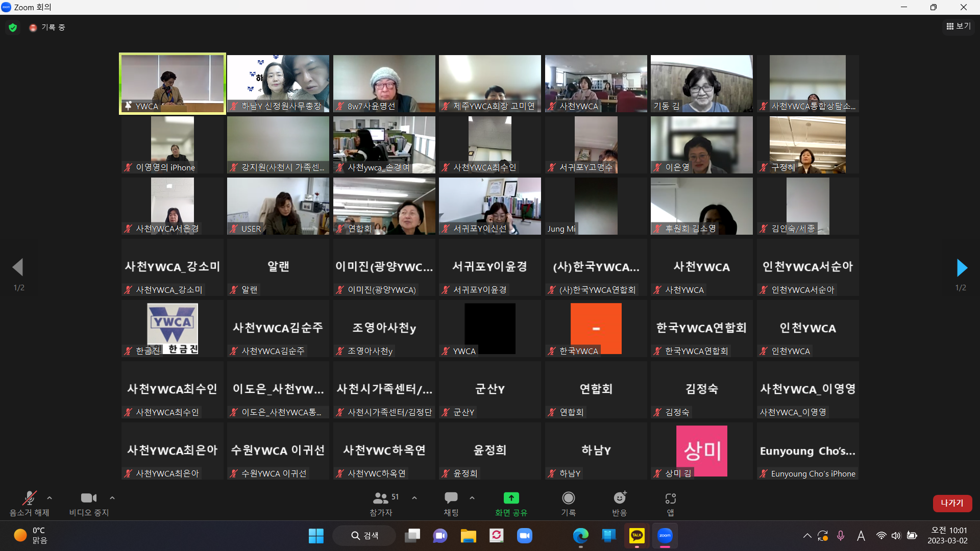Screen dimensions: 980x551
Task: Select 후원회 김소영 video tile
Action: click(x=701, y=206)
